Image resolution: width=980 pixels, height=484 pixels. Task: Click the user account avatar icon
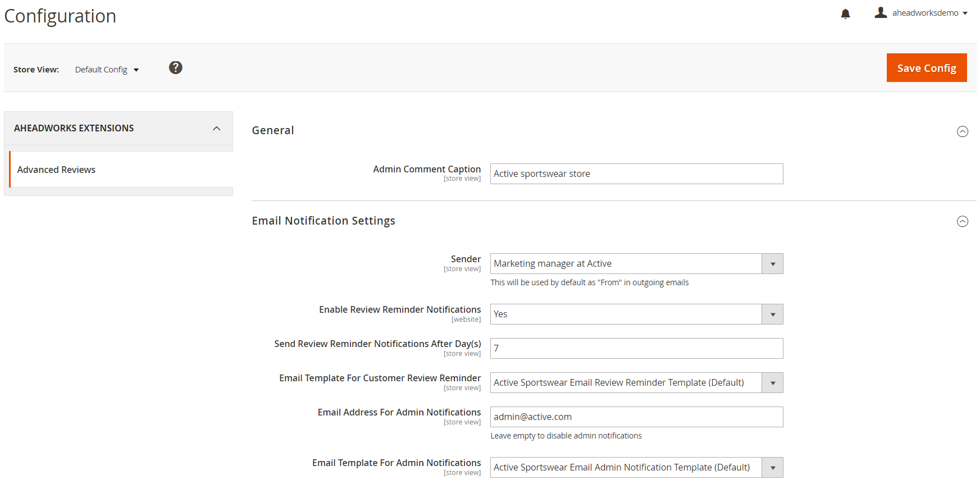[881, 12]
